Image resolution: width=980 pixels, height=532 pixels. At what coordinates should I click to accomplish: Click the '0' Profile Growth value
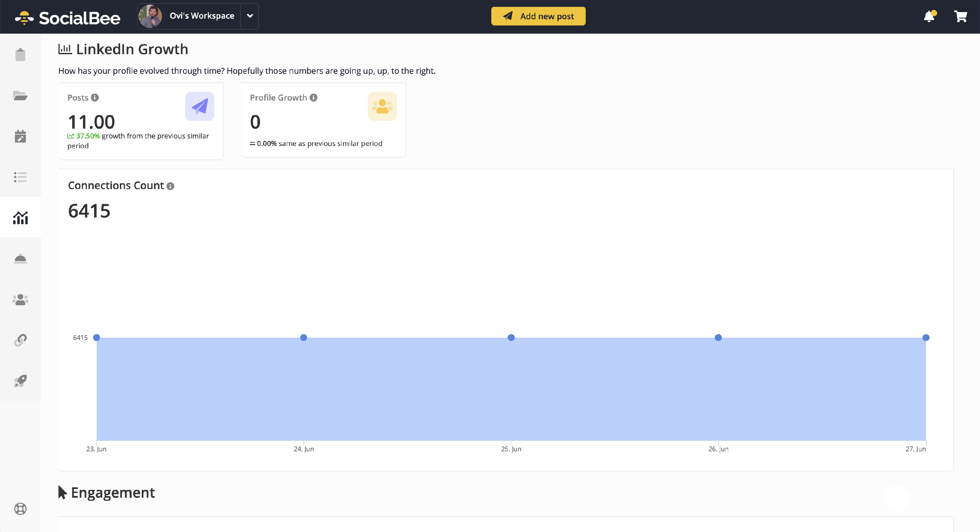pyautogui.click(x=255, y=122)
